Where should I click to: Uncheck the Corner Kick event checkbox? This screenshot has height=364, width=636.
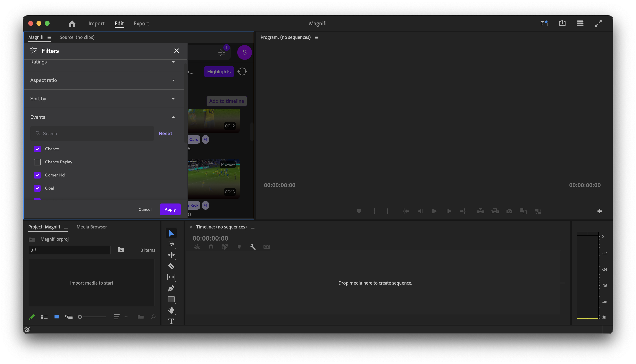[x=37, y=175]
